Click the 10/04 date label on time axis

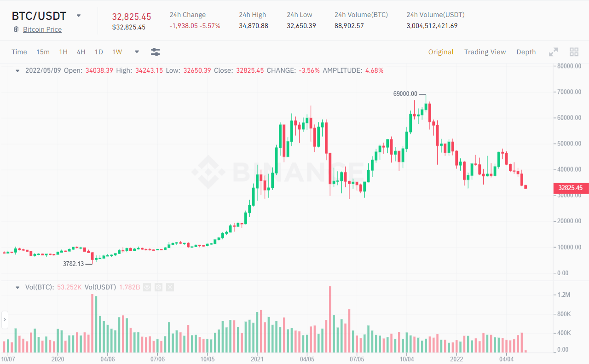pyautogui.click(x=406, y=358)
